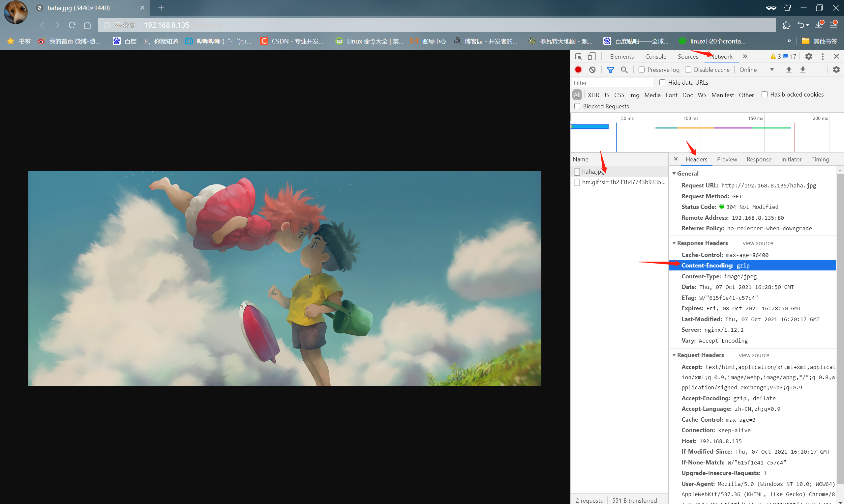Screen dimensions: 844x504
Task: Check Hide data URLs
Action: (x=662, y=83)
